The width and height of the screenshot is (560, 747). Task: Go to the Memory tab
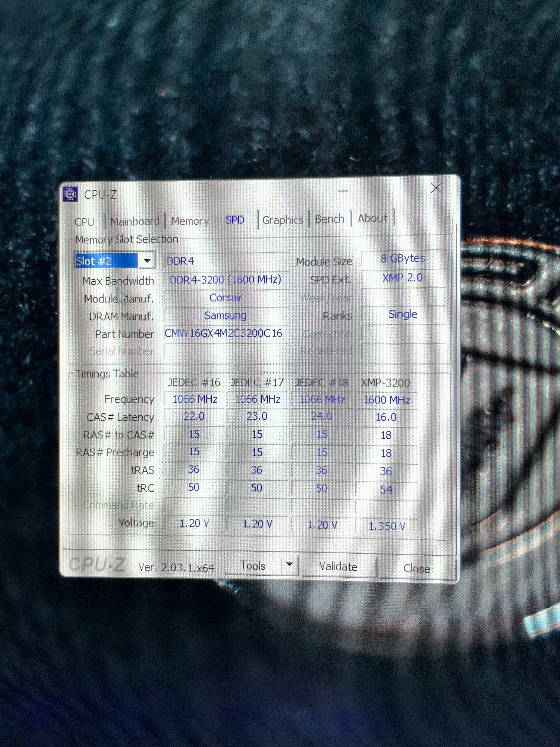pos(190,221)
